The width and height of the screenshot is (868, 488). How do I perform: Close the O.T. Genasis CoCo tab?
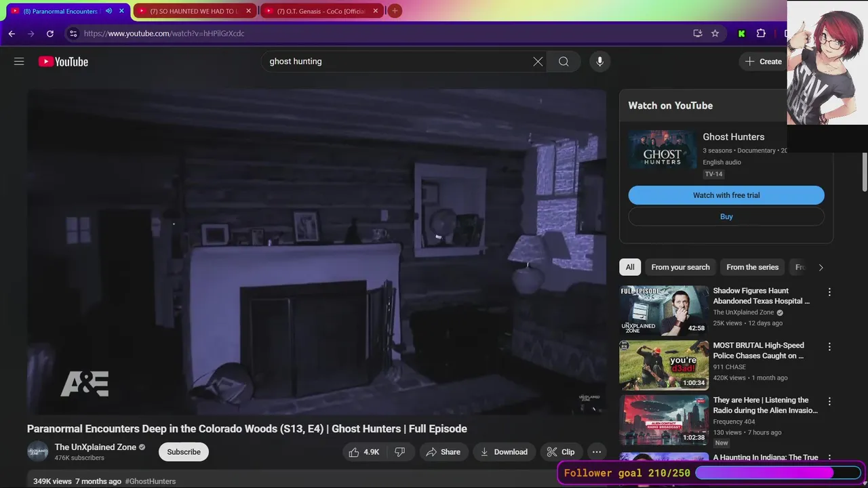(376, 11)
